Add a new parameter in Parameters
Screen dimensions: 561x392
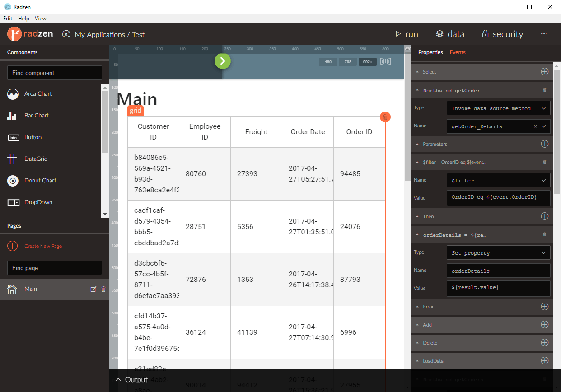pos(545,144)
